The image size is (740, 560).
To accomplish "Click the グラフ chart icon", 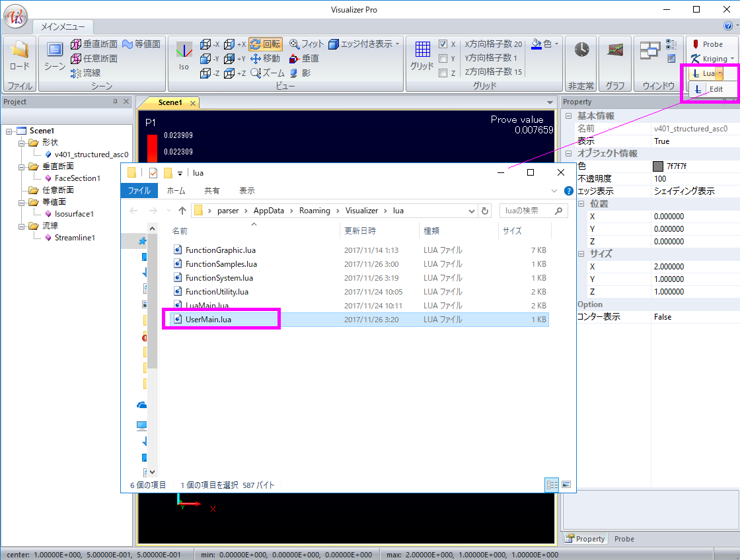I will [615, 51].
